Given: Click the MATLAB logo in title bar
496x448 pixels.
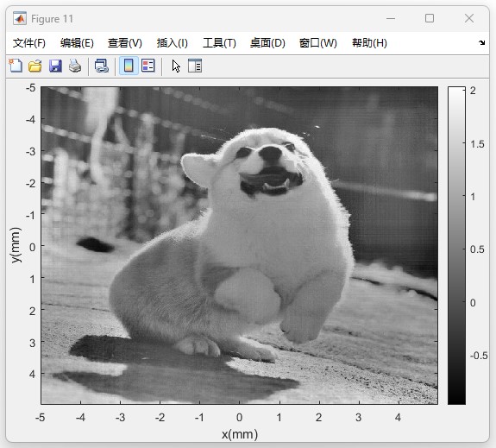Looking at the screenshot, I should pos(20,19).
